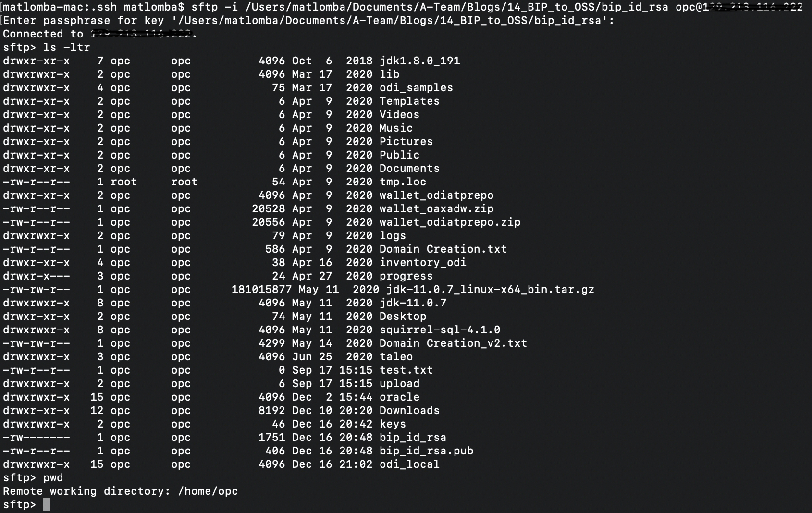Click the Domain Creation.txt file name
812x513 pixels.
coord(443,249)
